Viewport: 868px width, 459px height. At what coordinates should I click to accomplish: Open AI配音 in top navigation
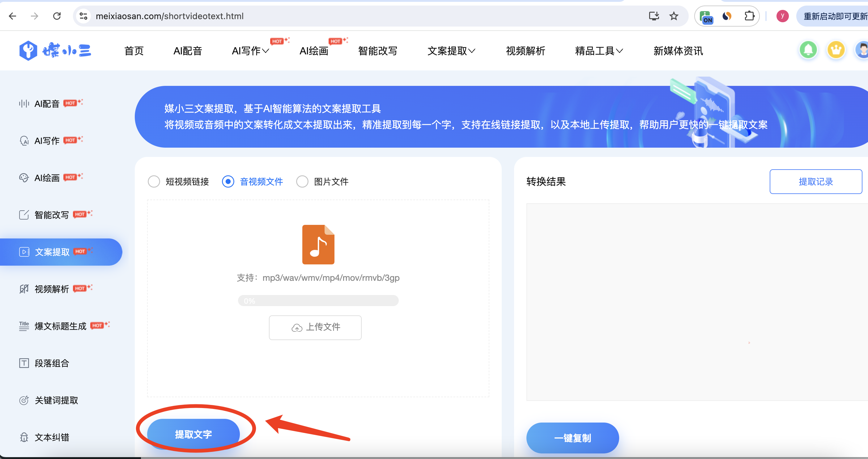pos(188,51)
